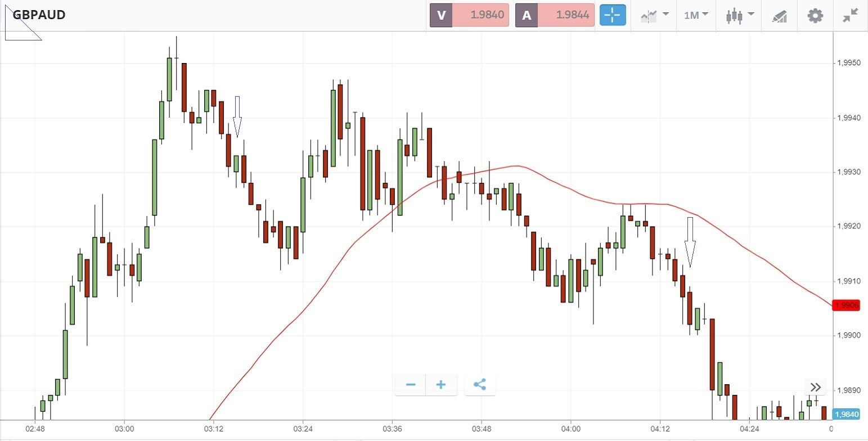Click the V sell price 1.9840 button

tap(469, 15)
